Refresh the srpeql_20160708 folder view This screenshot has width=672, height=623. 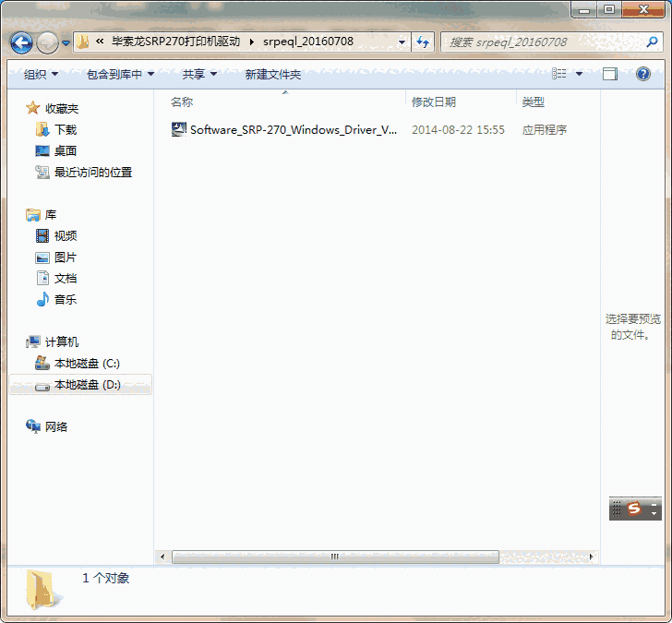pyautogui.click(x=423, y=42)
